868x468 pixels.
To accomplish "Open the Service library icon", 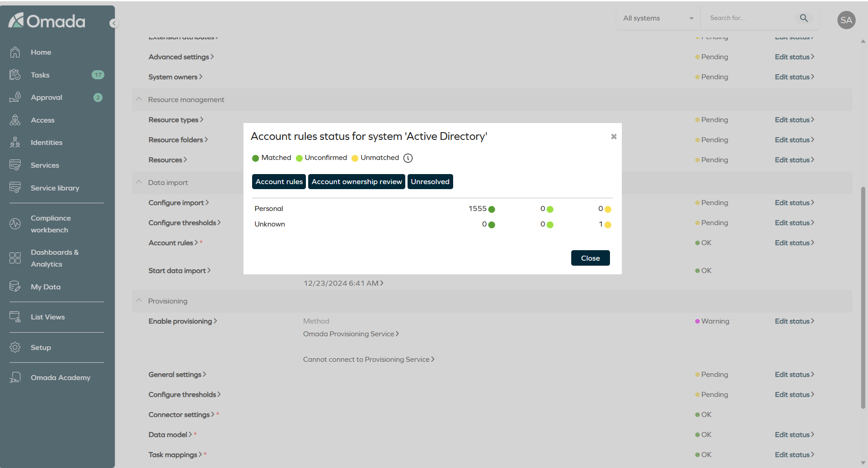I will point(15,188).
